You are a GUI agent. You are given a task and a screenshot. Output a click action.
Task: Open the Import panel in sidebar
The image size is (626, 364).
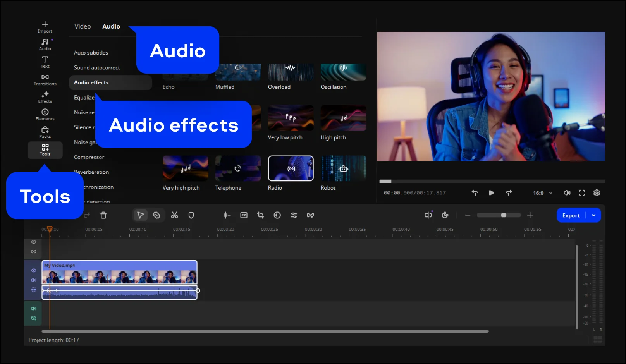click(45, 27)
